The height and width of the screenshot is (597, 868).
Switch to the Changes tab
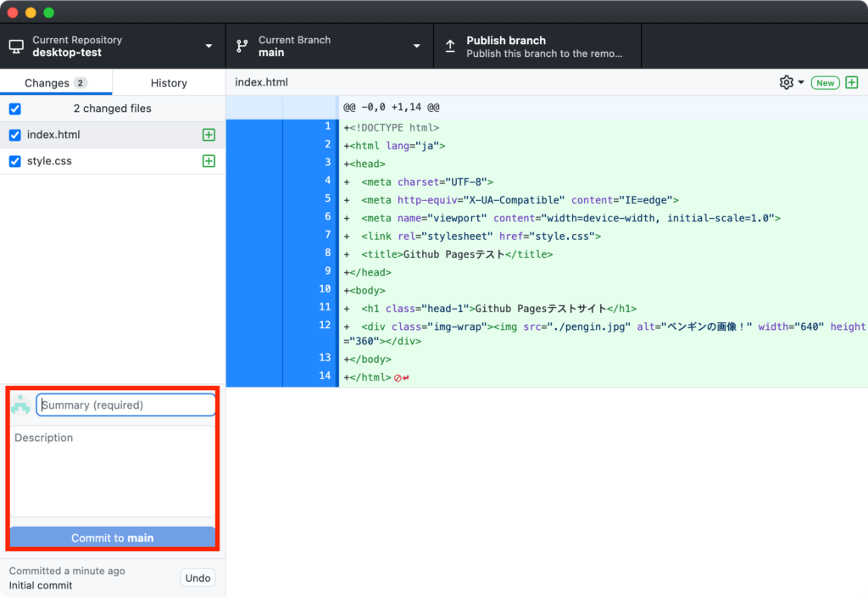point(56,82)
